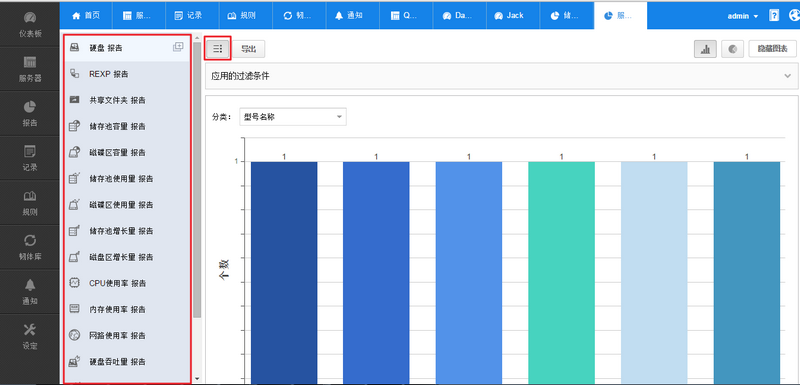Click the globe language icon
Image resolution: width=800 pixels, height=385 pixels.
tap(794, 16)
